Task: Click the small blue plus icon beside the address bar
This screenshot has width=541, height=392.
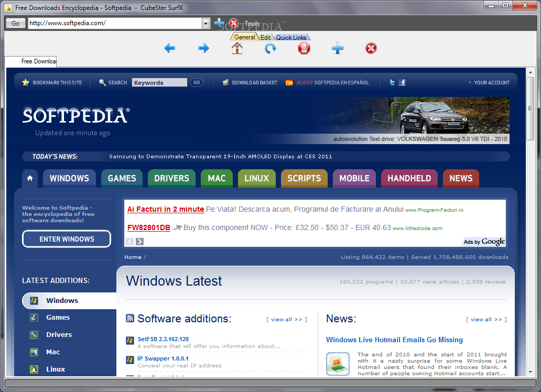Action: pyautogui.click(x=219, y=23)
